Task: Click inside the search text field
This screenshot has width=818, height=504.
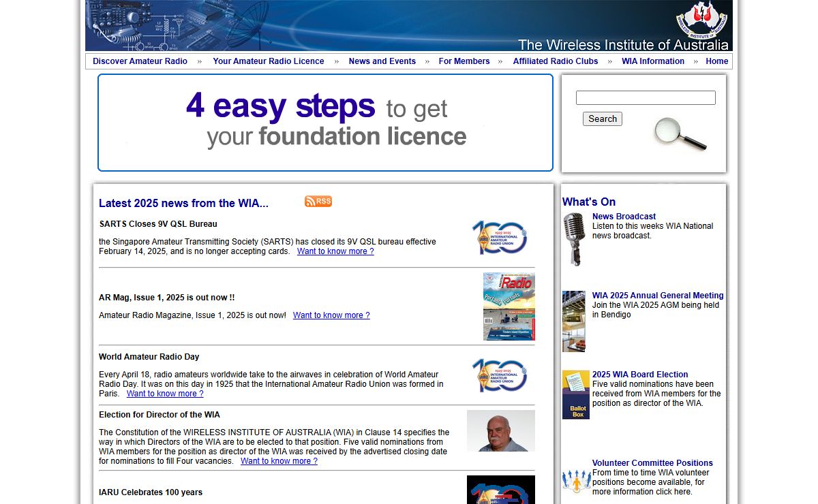Action: coord(645,98)
